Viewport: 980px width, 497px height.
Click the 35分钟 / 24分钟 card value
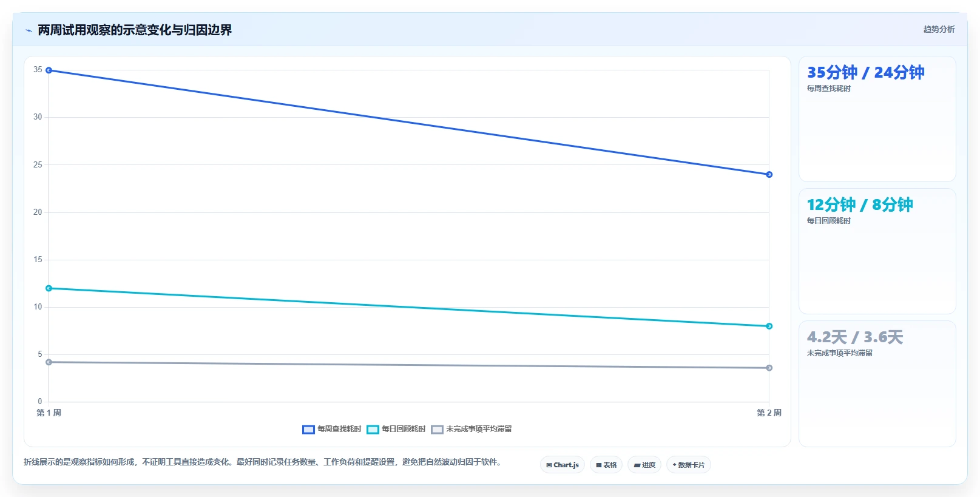coord(866,73)
